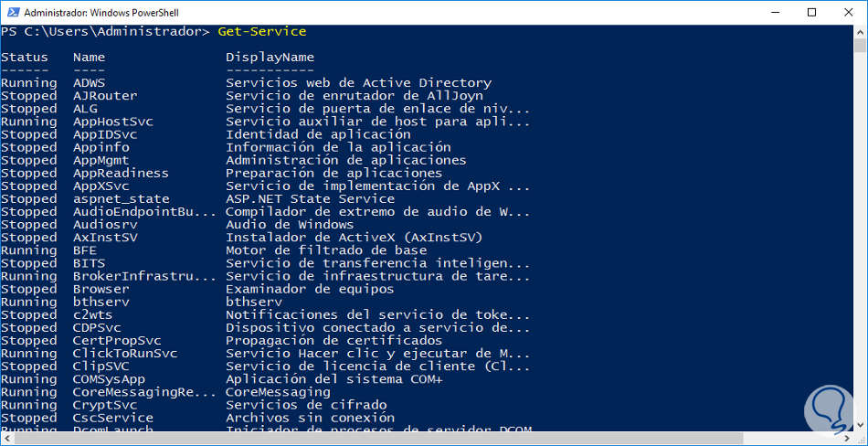Click the Name column header

[89, 57]
